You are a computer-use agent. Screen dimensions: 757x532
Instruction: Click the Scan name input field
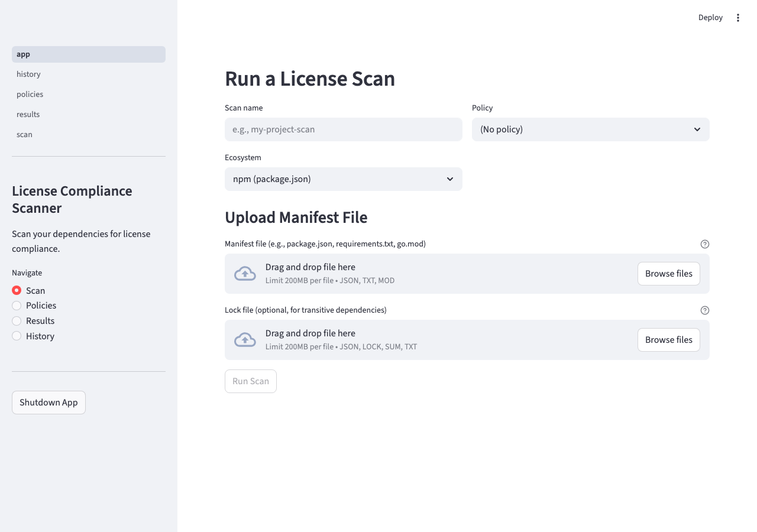343,129
